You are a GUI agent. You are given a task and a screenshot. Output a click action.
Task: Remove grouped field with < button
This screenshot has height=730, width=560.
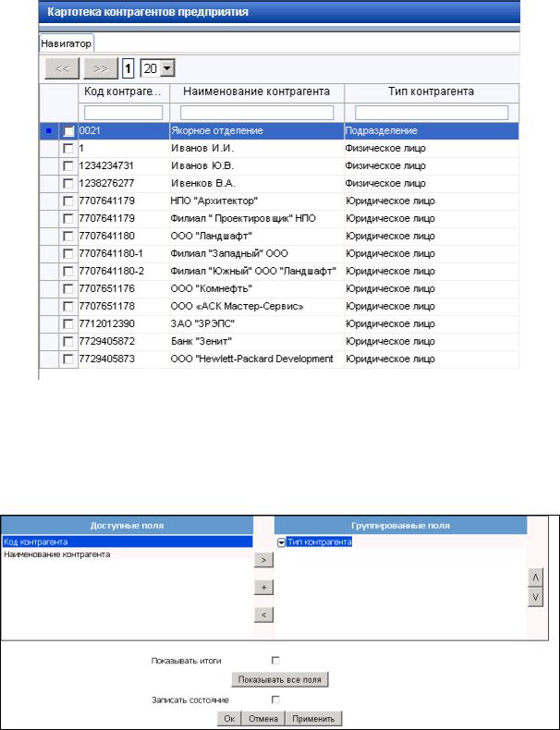click(x=264, y=615)
